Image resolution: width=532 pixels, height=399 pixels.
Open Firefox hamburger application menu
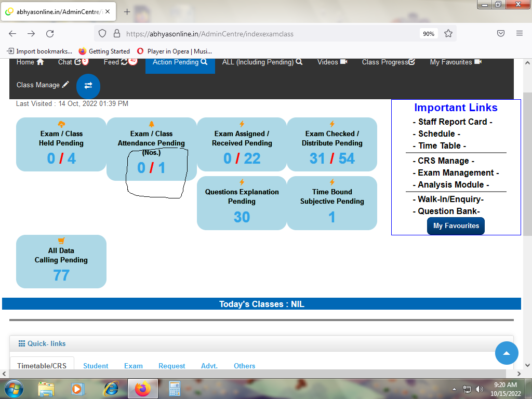[519, 33]
